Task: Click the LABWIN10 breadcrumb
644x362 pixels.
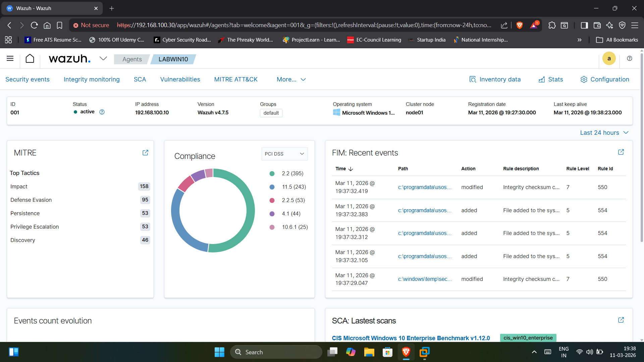Action: coord(173,59)
